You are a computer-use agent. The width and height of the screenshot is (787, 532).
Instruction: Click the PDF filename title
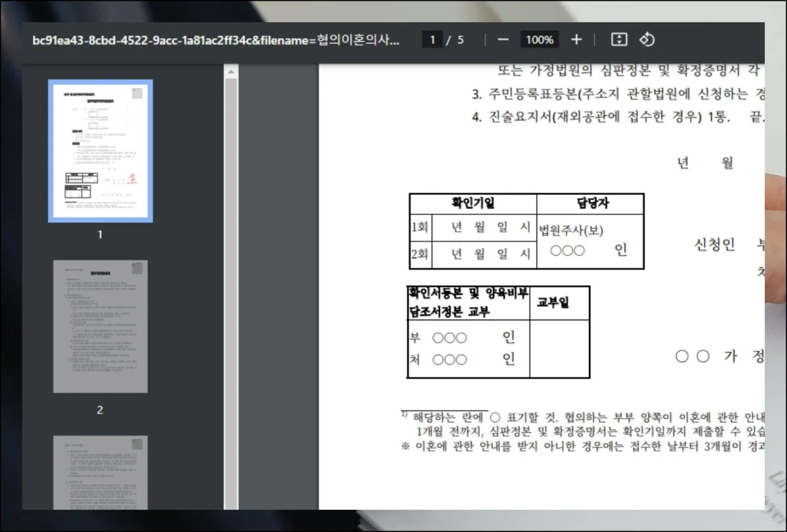coord(216,39)
